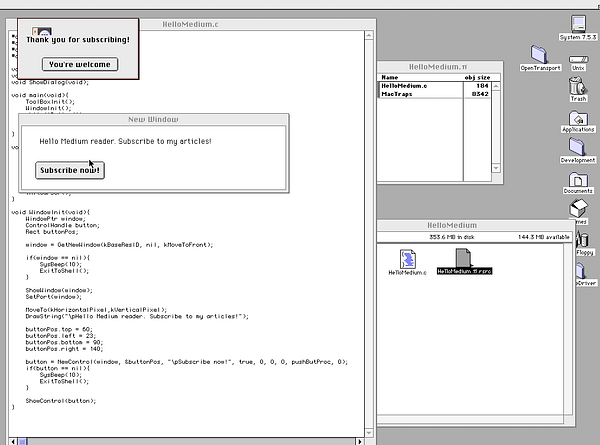Click the "Thank you for subscribing!" message

[x=78, y=39]
